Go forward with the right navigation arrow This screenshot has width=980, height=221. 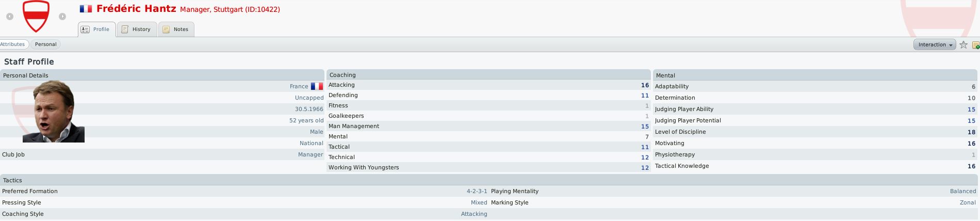62,17
